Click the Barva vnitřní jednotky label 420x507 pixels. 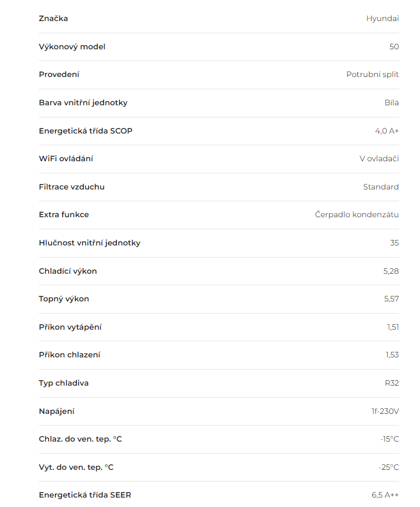pyautogui.click(x=83, y=103)
